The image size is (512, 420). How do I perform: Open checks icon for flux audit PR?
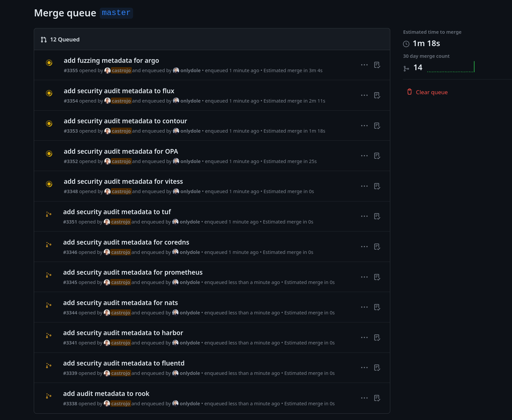[377, 96]
